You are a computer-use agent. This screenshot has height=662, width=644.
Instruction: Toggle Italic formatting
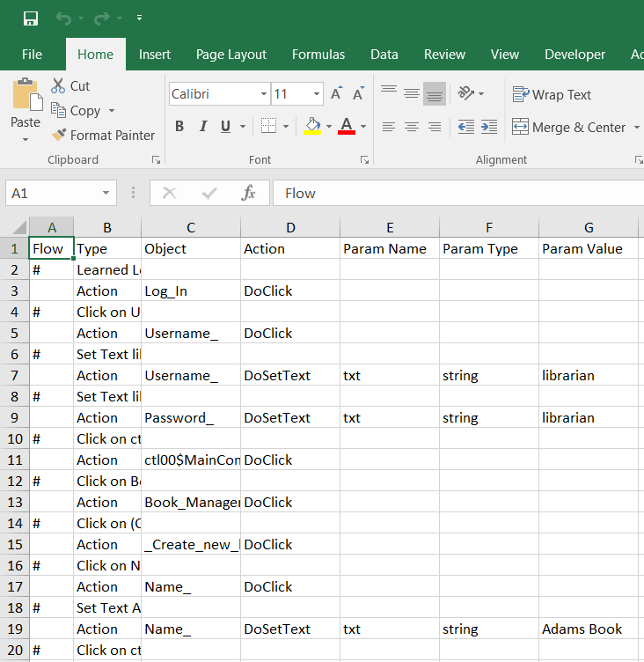pos(203,127)
